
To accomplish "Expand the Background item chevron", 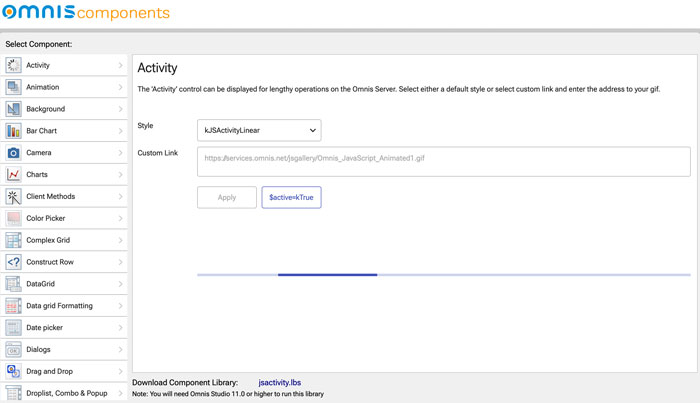I will [121, 109].
